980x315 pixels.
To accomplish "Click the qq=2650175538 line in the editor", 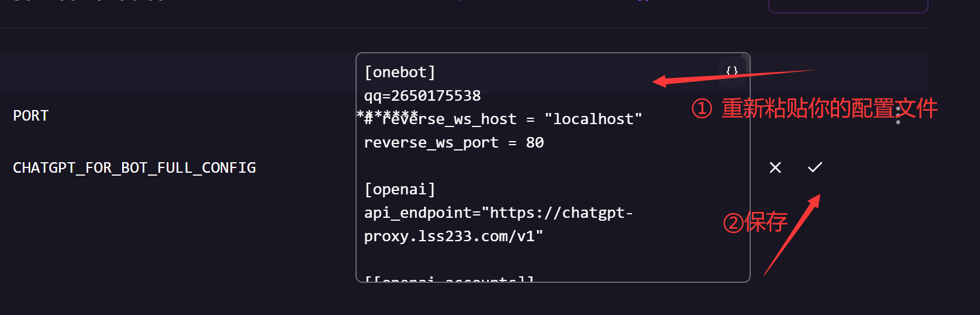I will pos(422,96).
